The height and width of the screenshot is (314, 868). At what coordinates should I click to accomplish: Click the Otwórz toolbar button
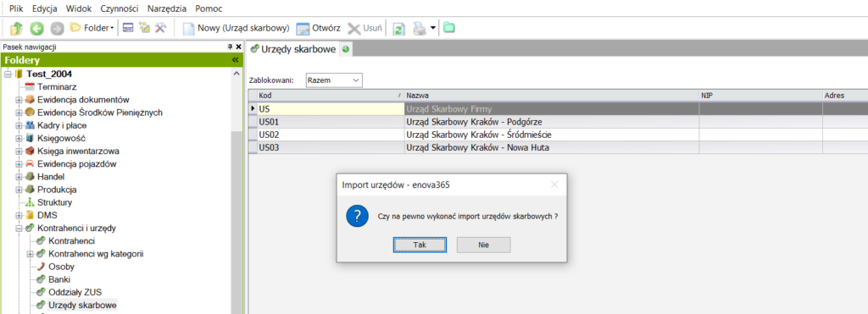(x=319, y=28)
